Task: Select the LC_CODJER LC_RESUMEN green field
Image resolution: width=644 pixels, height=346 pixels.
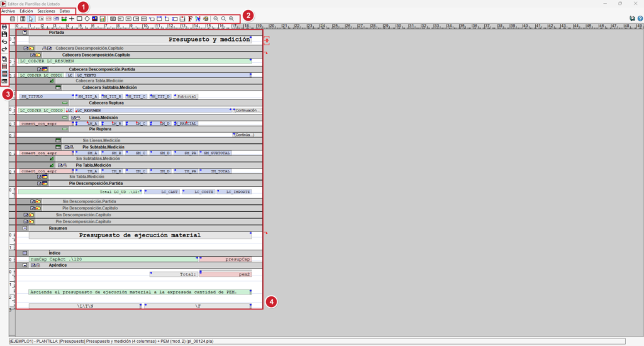Action: (x=135, y=61)
